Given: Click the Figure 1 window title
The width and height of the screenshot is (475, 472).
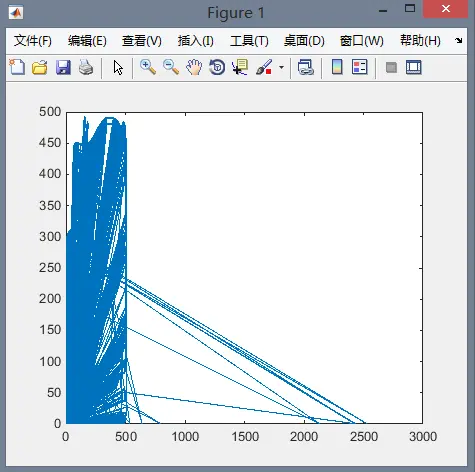Looking at the screenshot, I should click(x=236, y=13).
